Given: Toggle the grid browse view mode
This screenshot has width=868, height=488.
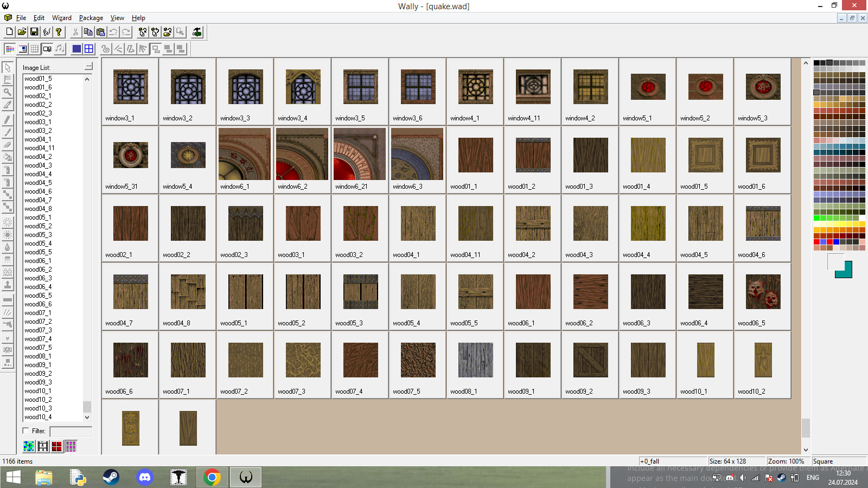Looking at the screenshot, I should tap(34, 49).
